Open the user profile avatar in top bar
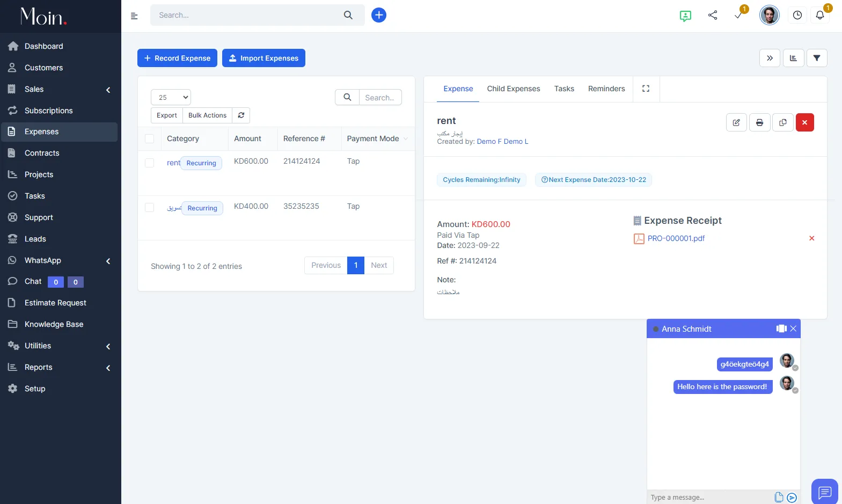Viewport: 842px width, 504px height. point(770,15)
